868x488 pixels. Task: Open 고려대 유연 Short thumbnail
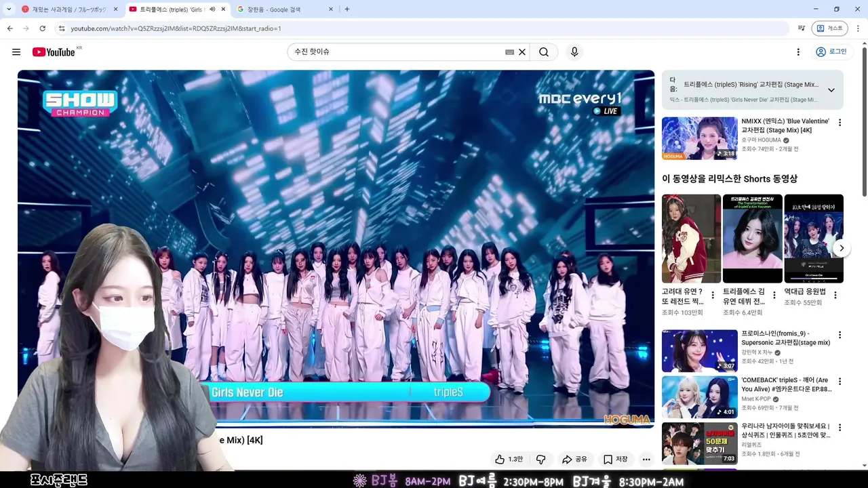pyautogui.click(x=691, y=239)
